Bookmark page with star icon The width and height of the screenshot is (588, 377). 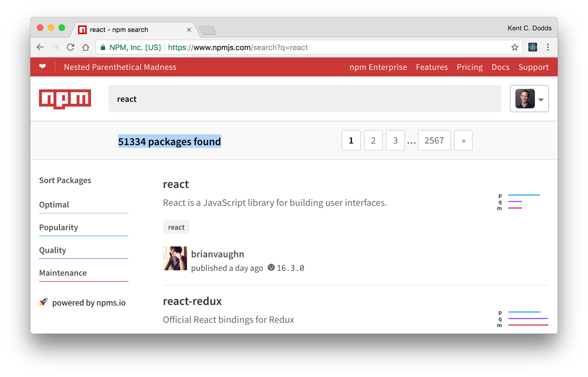(x=515, y=47)
